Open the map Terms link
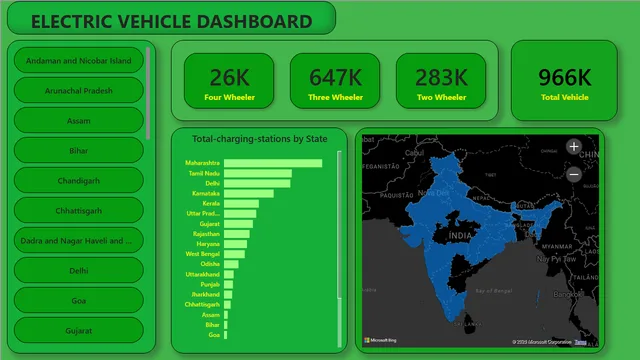This screenshot has height=360, width=640. 580,342
